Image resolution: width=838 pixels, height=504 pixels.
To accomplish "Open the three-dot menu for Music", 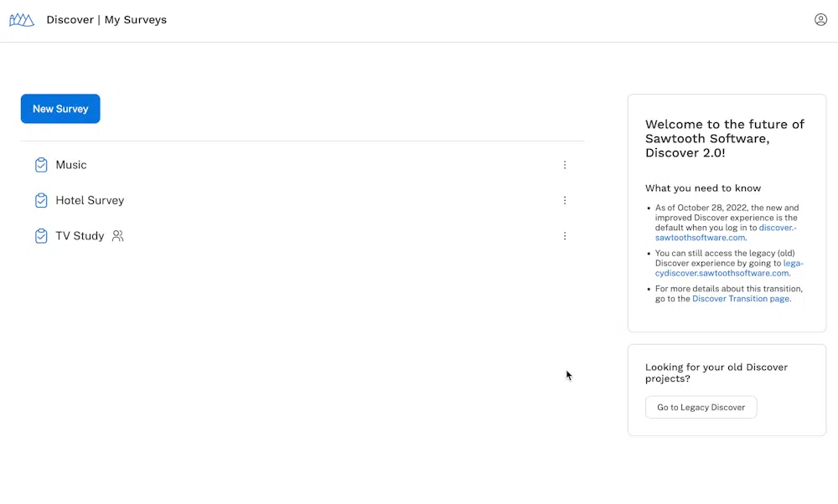I will [564, 165].
